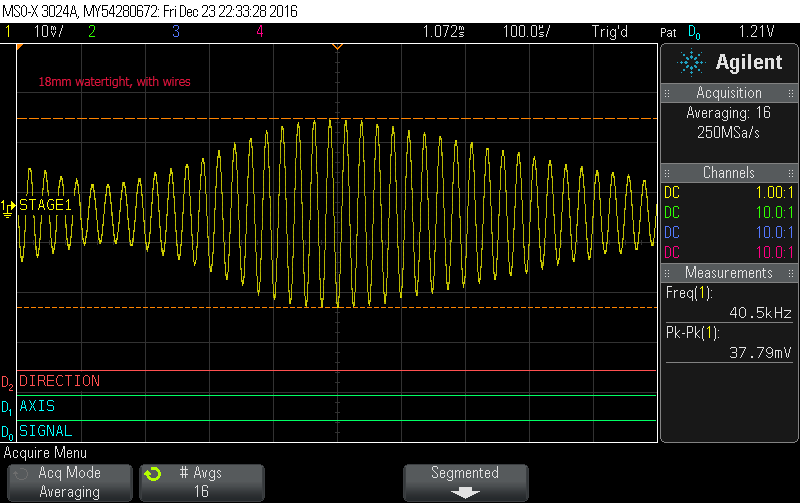Click the D1 digital channel indicator
This screenshot has width=800, height=503.
pos(8,407)
